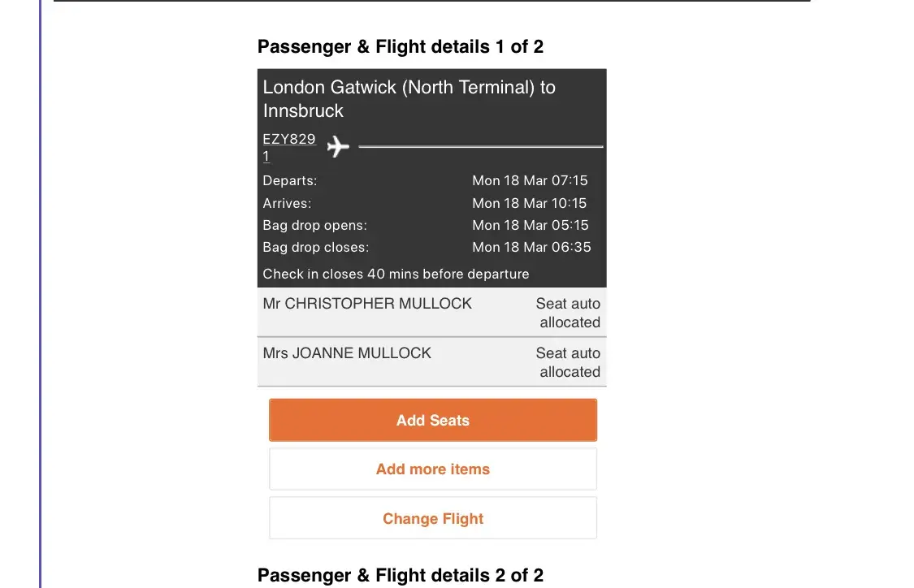Click Seat auto allocated for Joanne Mullock
The height and width of the screenshot is (588, 914).
click(569, 362)
